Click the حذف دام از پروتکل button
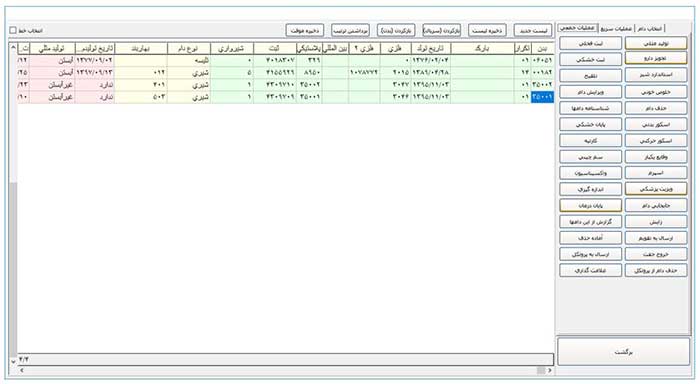Screen dimensions: 700x384 pyautogui.click(x=656, y=270)
